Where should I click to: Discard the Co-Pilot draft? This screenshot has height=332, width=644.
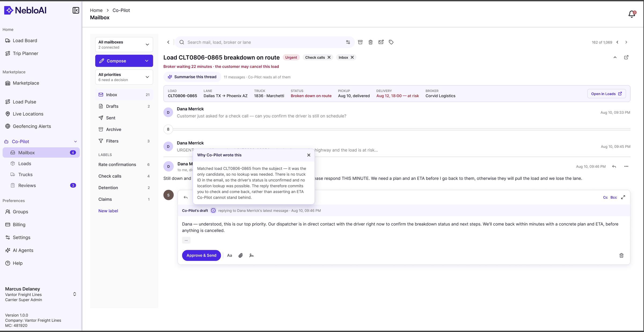(621, 256)
